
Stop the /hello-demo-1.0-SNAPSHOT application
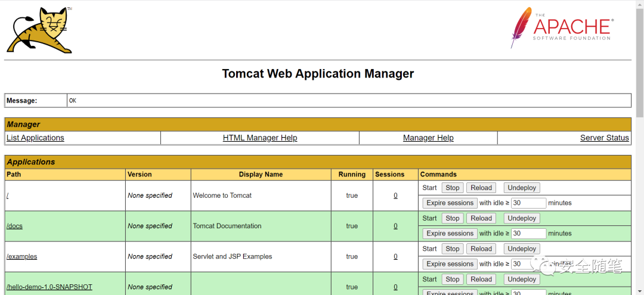tap(453, 279)
